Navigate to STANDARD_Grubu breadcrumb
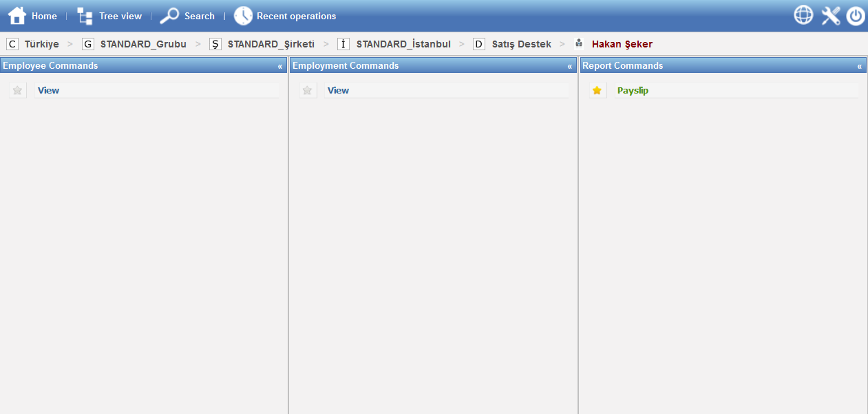 click(x=143, y=44)
